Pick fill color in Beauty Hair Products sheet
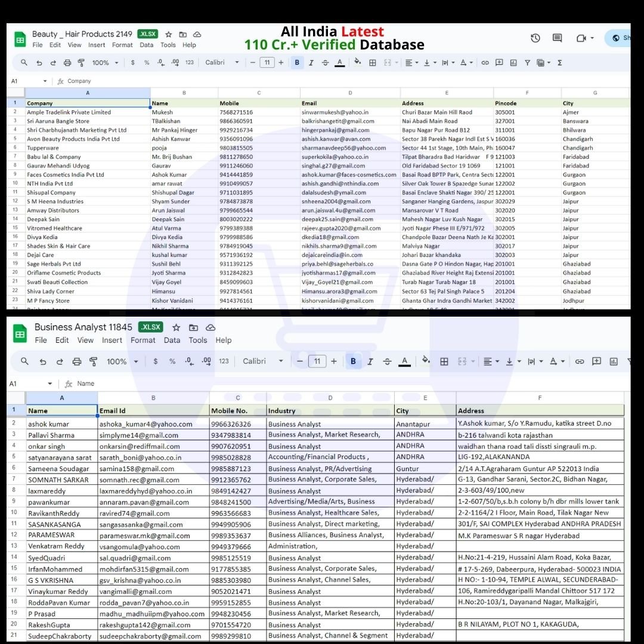The height and width of the screenshot is (644, 644). pos(357,63)
